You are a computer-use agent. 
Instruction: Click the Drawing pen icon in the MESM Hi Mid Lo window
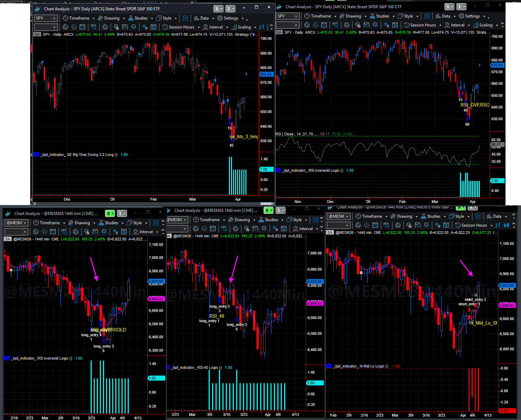pyautogui.click(x=393, y=216)
